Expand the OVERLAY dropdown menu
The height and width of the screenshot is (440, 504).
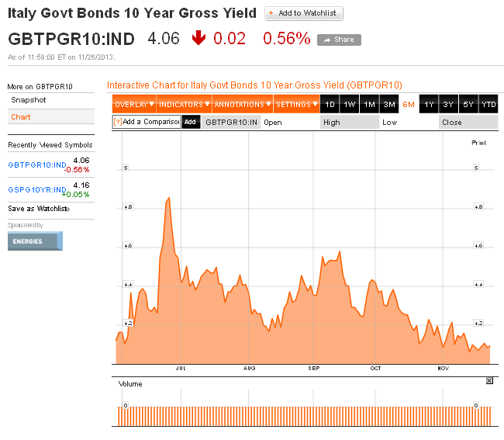coord(134,104)
